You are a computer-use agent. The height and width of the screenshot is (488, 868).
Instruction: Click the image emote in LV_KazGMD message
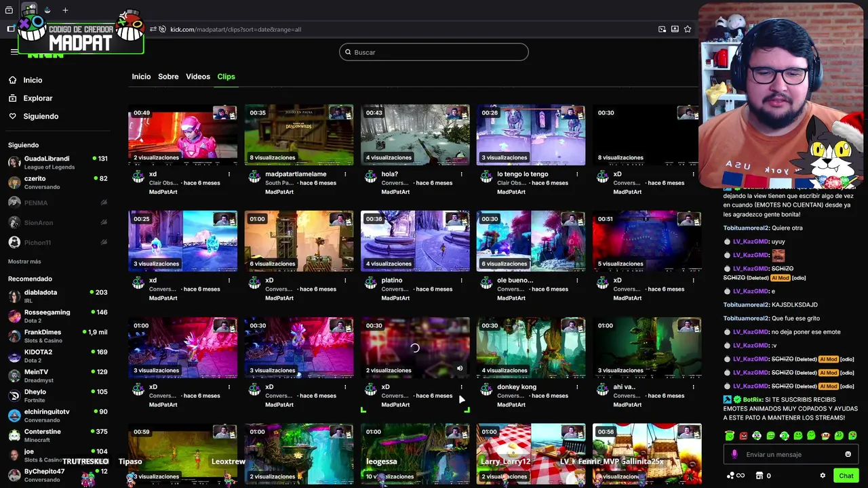[778, 256]
